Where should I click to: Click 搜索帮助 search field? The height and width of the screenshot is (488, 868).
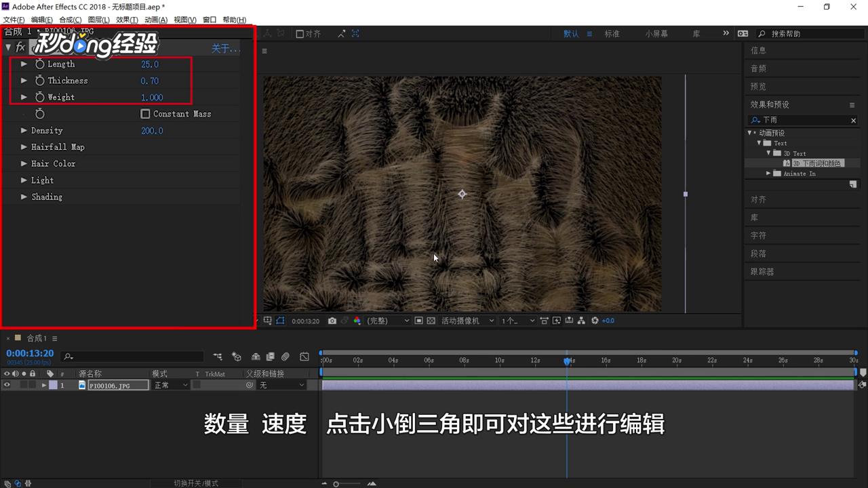coord(810,33)
